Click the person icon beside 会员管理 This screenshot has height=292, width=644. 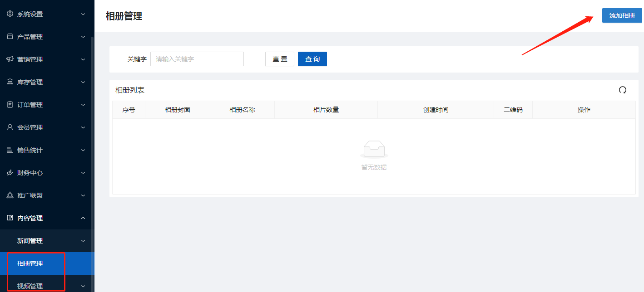click(10, 127)
